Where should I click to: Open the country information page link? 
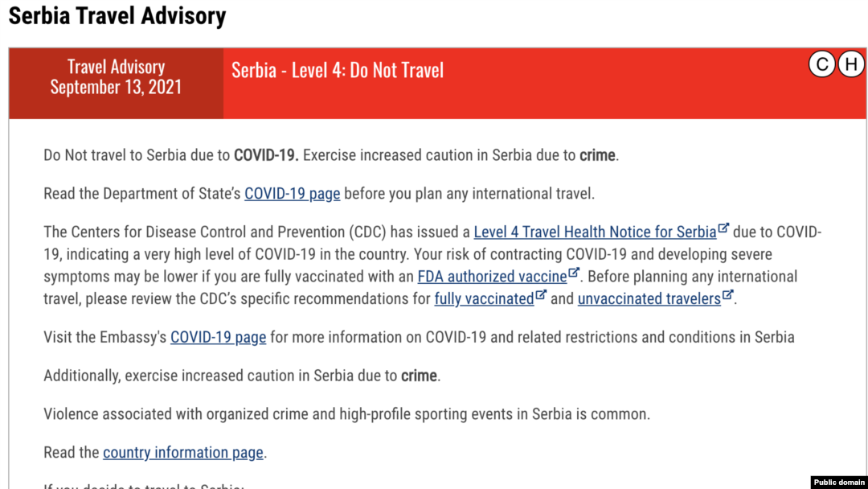[x=183, y=453]
